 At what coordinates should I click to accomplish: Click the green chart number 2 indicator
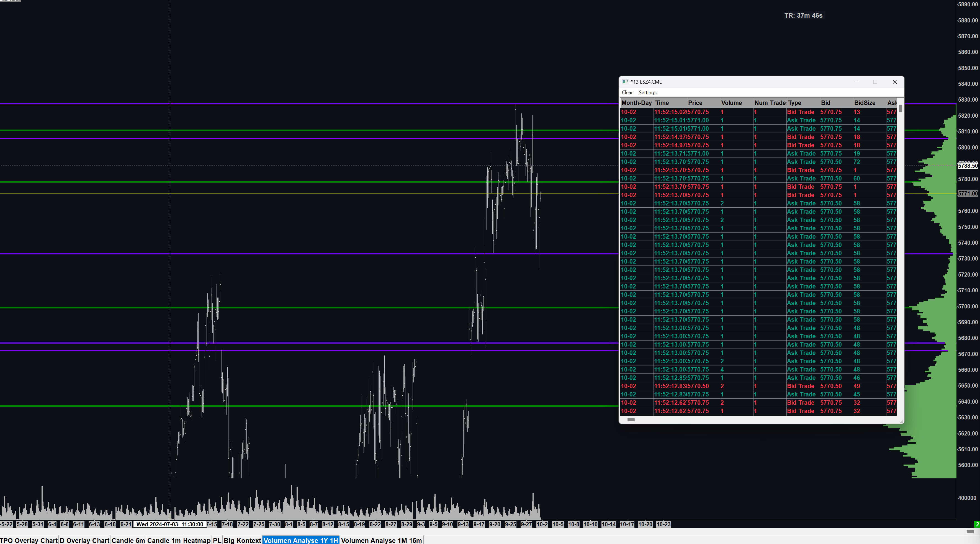[977, 524]
